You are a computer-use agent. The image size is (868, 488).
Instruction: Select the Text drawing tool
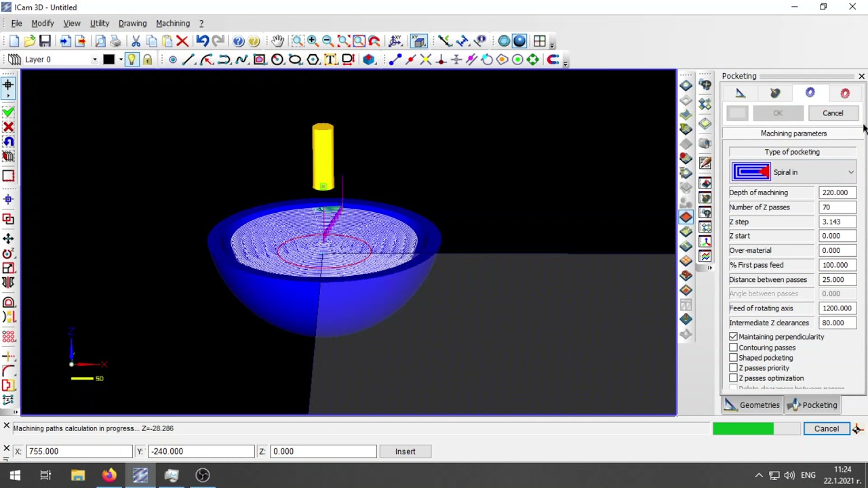coord(330,60)
